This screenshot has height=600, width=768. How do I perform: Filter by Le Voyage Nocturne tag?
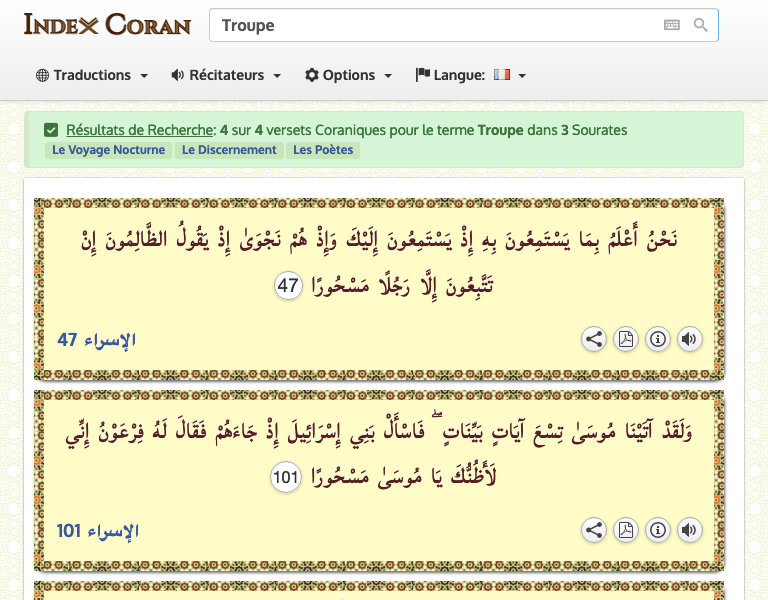(108, 150)
